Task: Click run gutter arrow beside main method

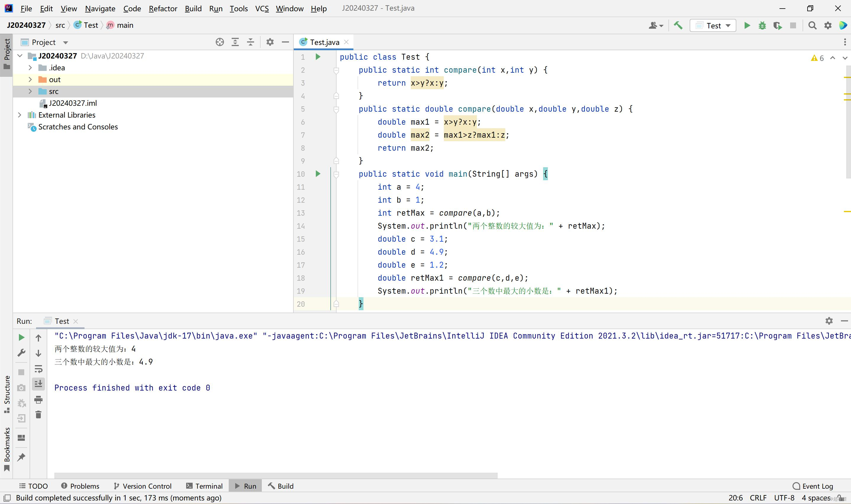Action: pos(318,174)
